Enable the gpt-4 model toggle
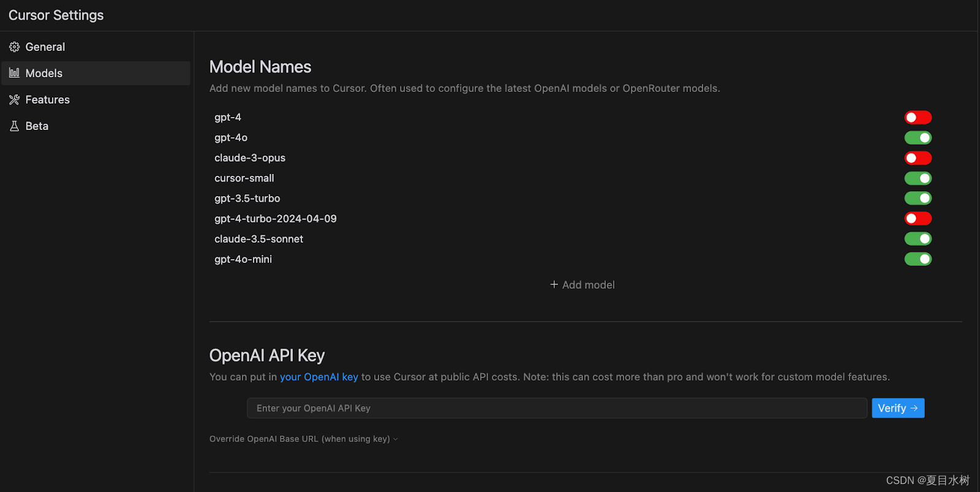 coord(918,117)
